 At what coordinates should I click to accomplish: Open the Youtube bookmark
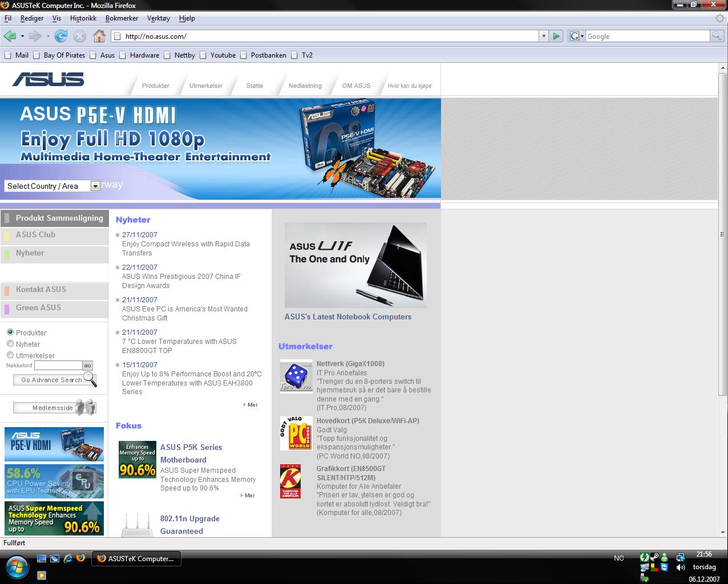[x=217, y=55]
